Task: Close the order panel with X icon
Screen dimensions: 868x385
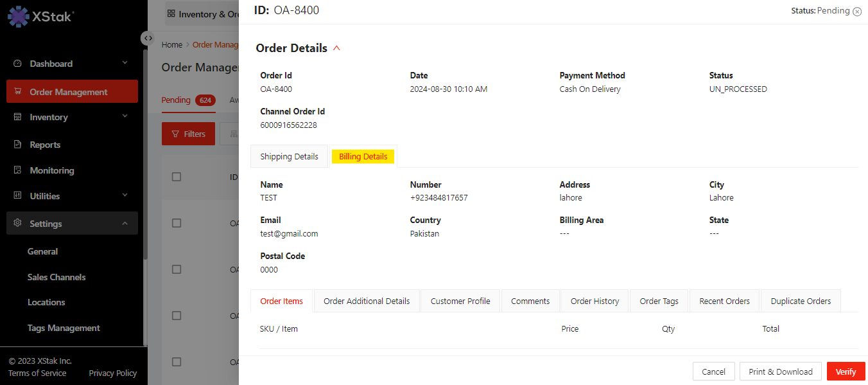Action: (857, 12)
